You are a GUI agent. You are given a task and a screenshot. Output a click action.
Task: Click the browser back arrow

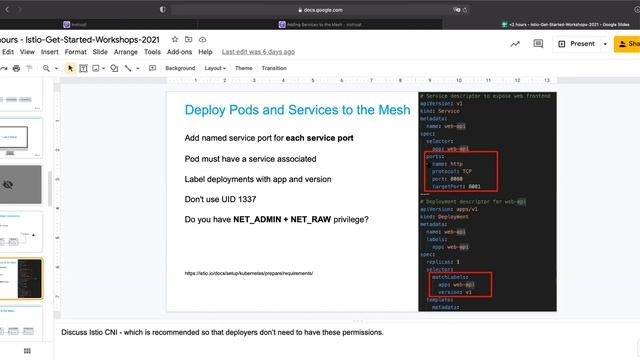pyautogui.click(x=7, y=9)
